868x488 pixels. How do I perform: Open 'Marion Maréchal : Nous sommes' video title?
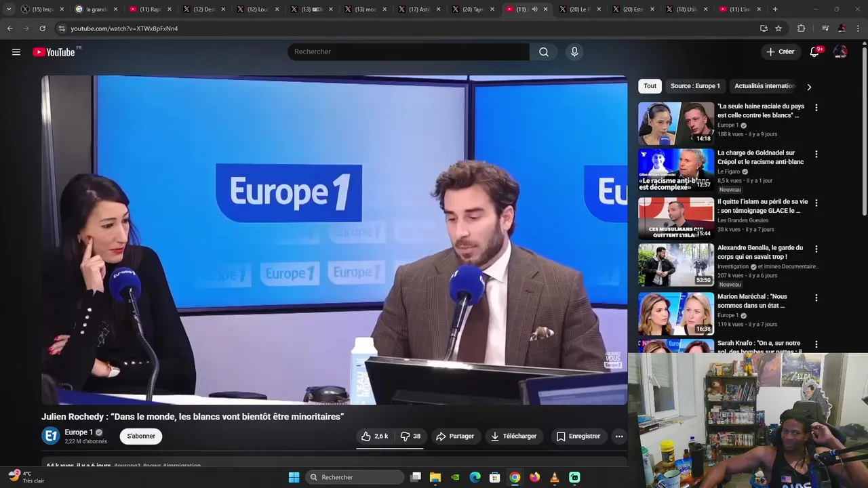752,301
